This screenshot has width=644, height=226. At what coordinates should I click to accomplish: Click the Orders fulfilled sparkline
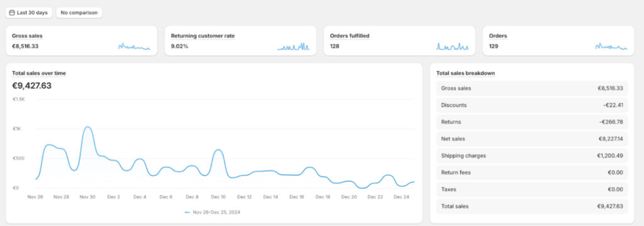click(452, 46)
